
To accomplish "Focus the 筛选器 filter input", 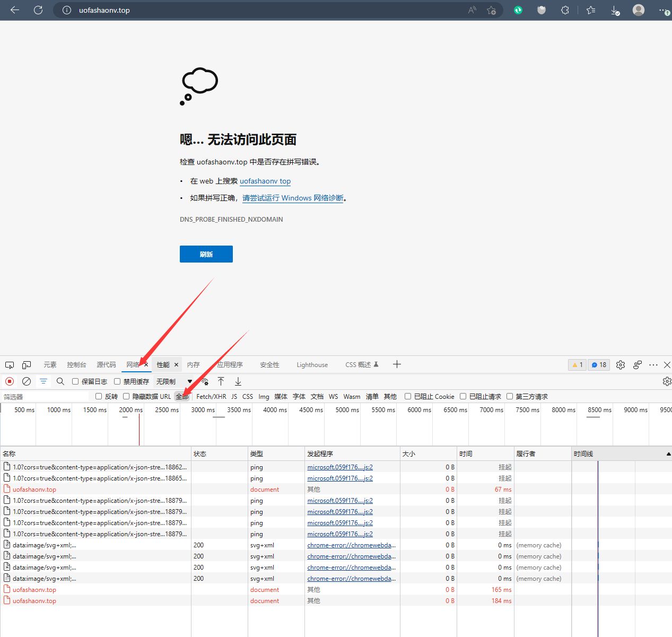I will pyautogui.click(x=46, y=397).
